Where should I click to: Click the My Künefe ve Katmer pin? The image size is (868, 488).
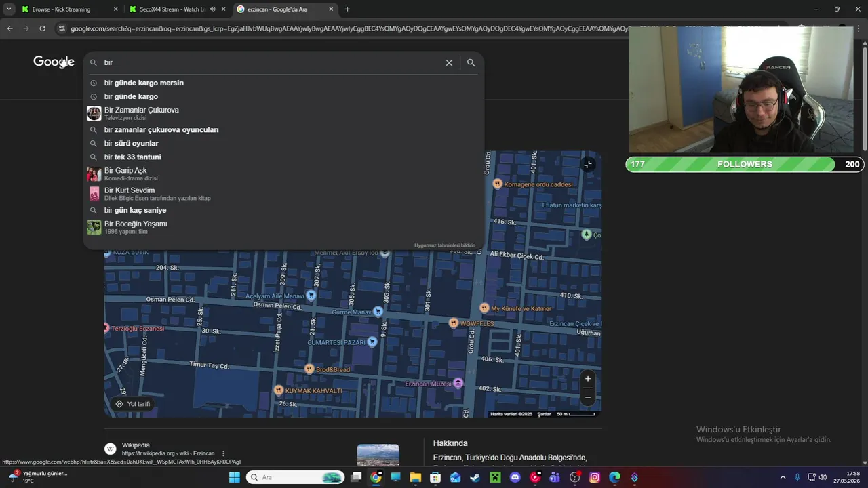[x=484, y=308]
